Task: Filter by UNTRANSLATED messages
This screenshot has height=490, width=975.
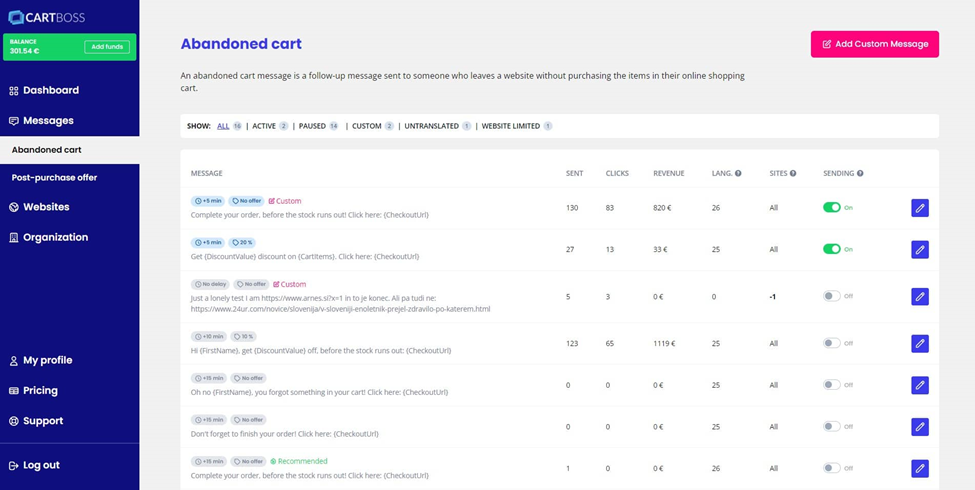Action: (431, 126)
